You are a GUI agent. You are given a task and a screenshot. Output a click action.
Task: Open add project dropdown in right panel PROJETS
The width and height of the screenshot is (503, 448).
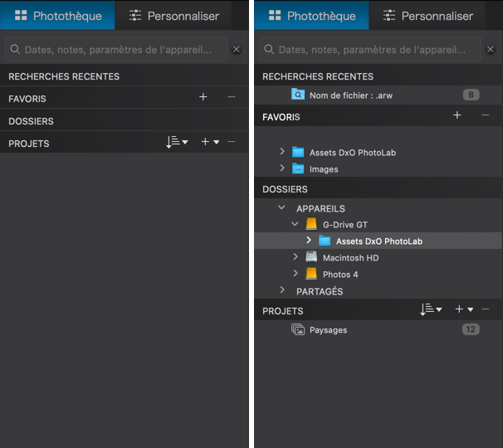[464, 309]
